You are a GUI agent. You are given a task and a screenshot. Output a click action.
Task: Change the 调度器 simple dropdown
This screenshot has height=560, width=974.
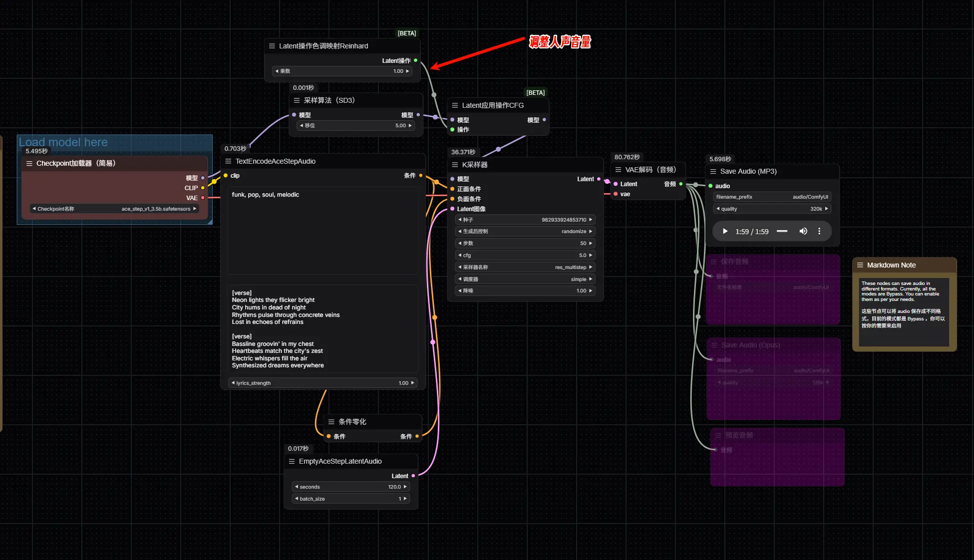coord(525,279)
